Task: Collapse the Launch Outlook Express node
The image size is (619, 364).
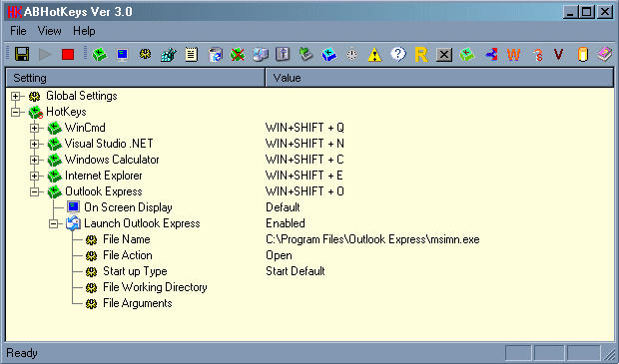Action: (53, 224)
